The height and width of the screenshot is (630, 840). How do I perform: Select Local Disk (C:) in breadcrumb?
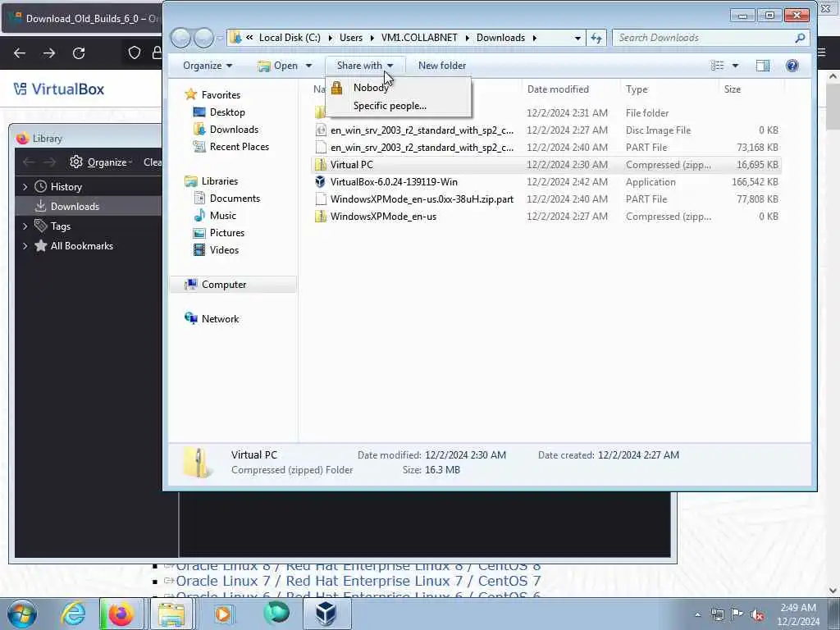[290, 38]
